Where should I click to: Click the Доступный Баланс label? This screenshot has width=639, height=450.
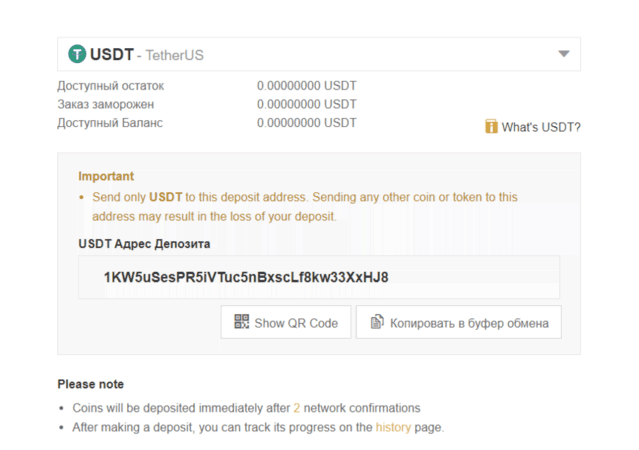[x=110, y=123]
